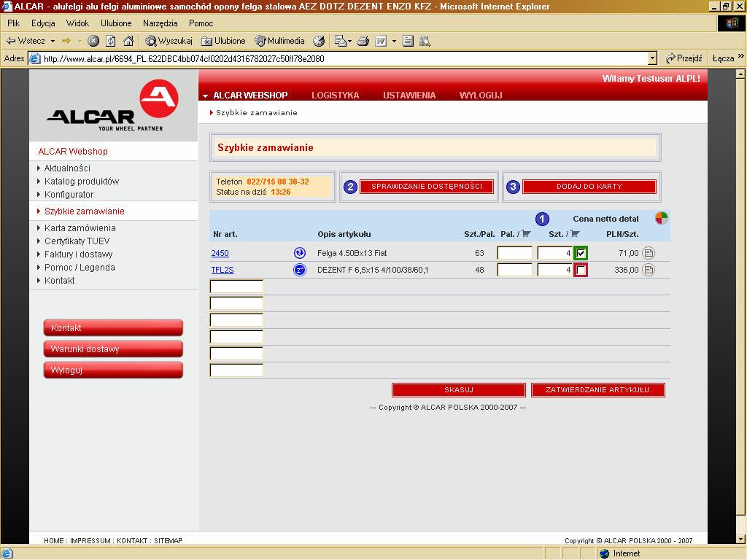747x560 pixels.
Task: Click the Discuss page icon in toolbar
Action: point(408,41)
